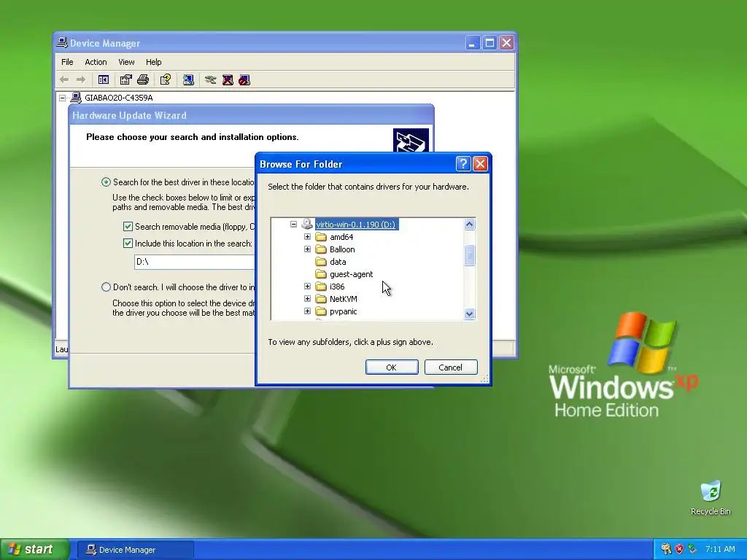Collapse the GIABAO20-C4359A tree root

pos(63,98)
